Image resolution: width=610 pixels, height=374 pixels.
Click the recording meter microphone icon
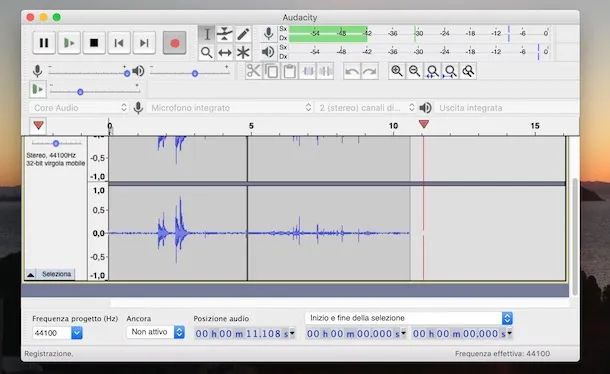click(268, 34)
